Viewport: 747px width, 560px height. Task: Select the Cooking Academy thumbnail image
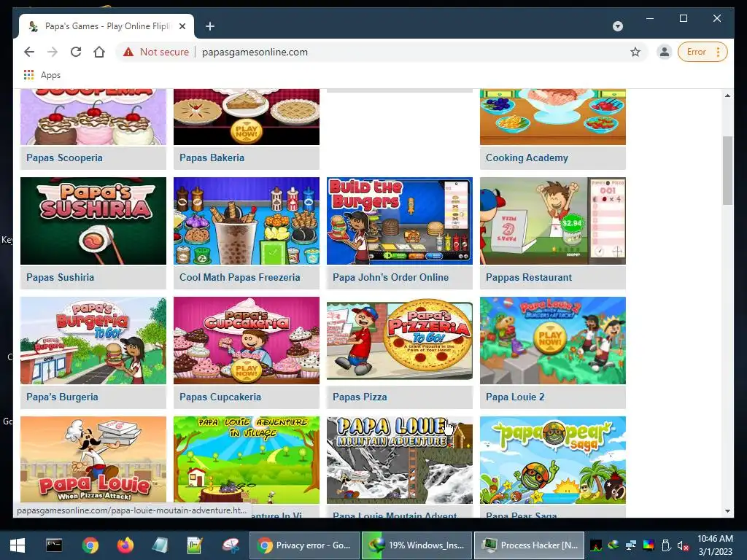point(553,117)
